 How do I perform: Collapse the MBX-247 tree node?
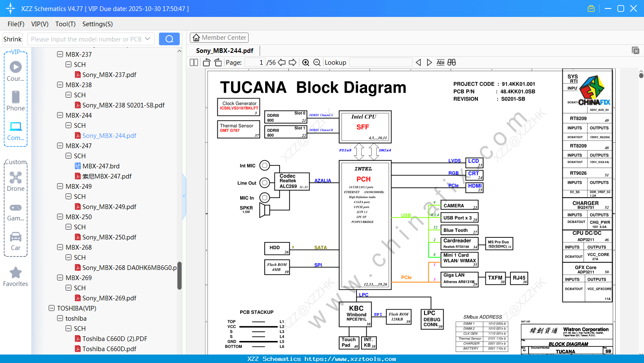[x=60, y=146]
